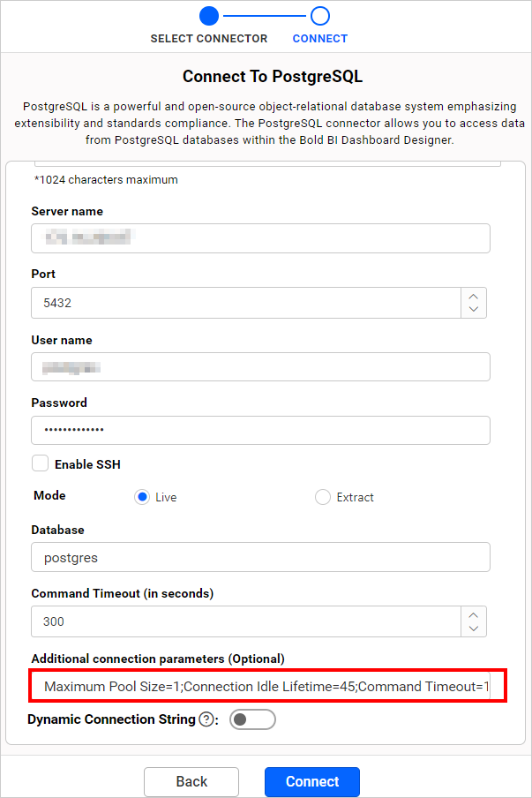
Task: Decrease the Port value with down arrow
Action: tap(474, 308)
